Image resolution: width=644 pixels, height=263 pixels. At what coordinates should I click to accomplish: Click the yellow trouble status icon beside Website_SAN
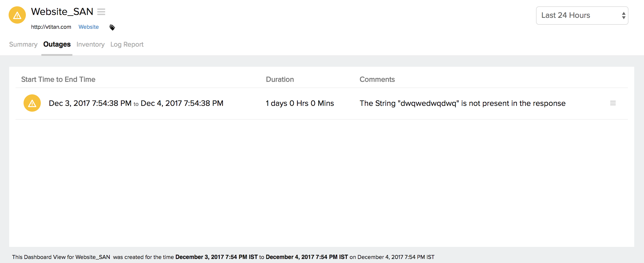click(x=17, y=15)
